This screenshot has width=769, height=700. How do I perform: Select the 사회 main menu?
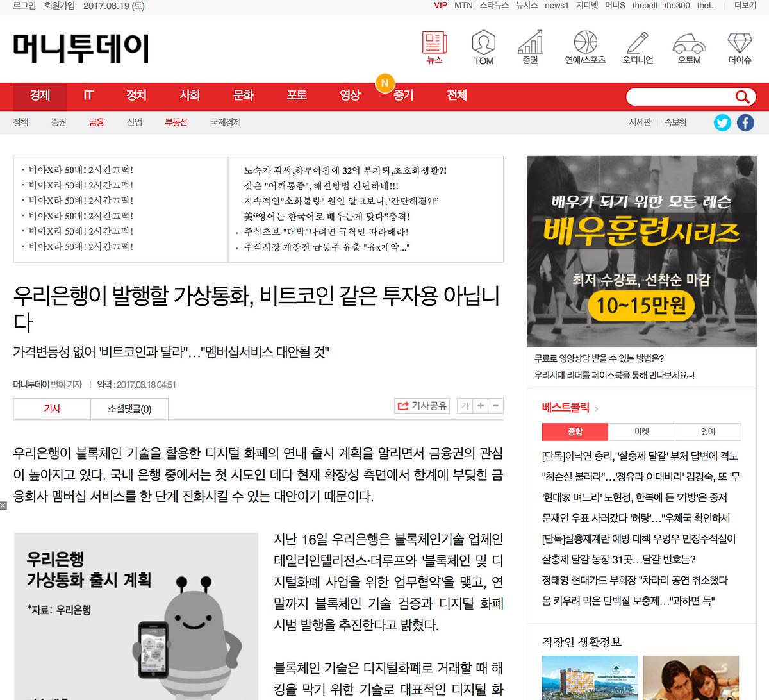tap(190, 96)
